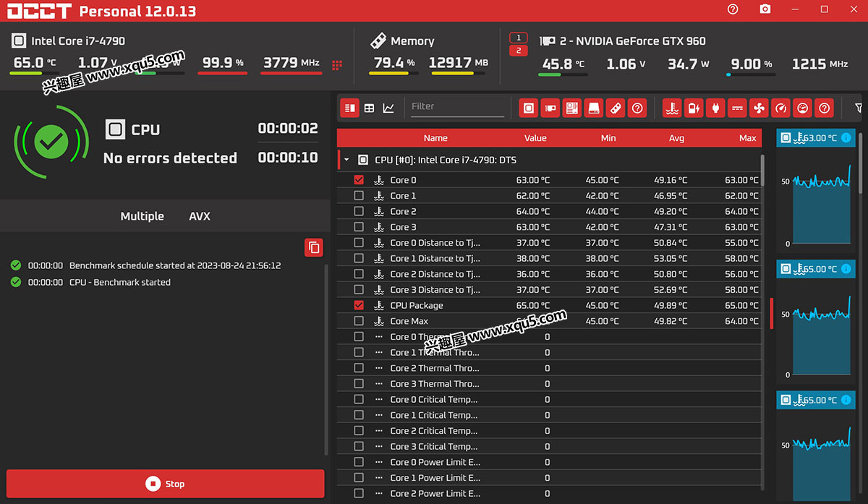Viewport: 868px width, 504px height.
Task: Sort by the Min column header
Action: (x=608, y=138)
